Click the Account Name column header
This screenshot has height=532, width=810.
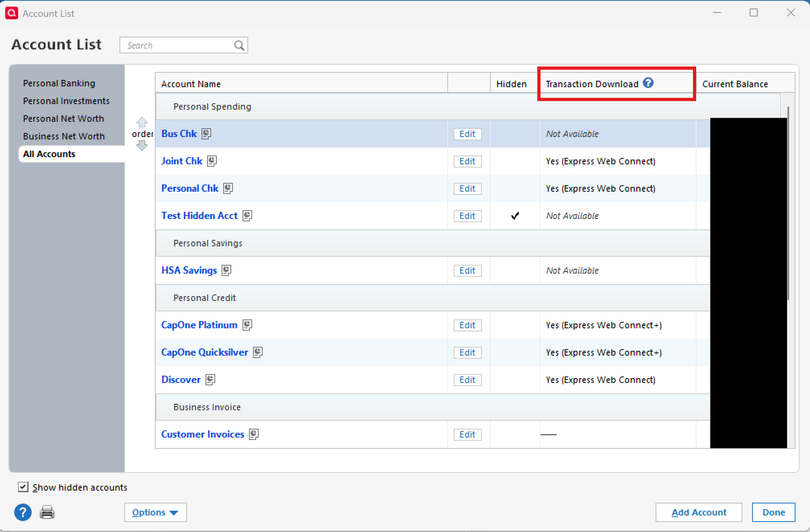point(302,84)
